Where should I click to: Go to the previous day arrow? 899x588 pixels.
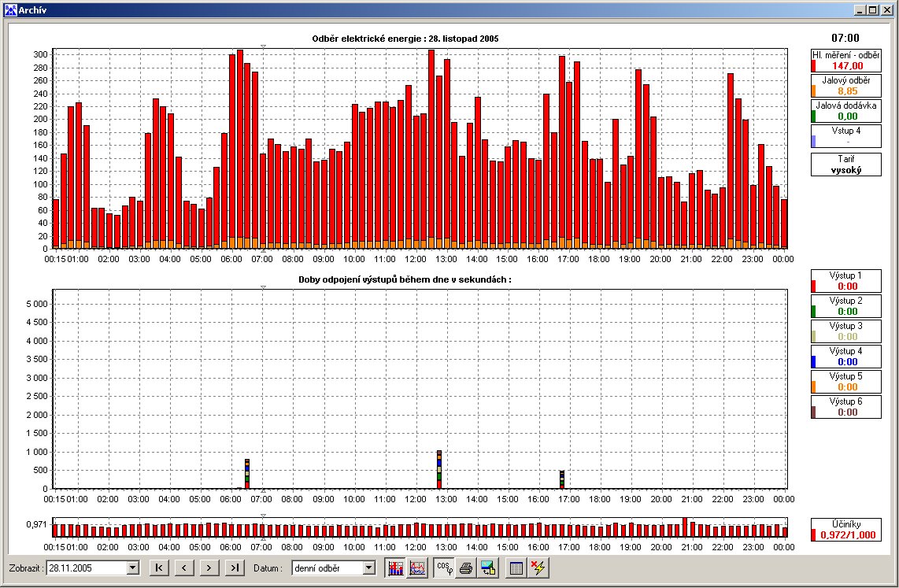click(184, 568)
